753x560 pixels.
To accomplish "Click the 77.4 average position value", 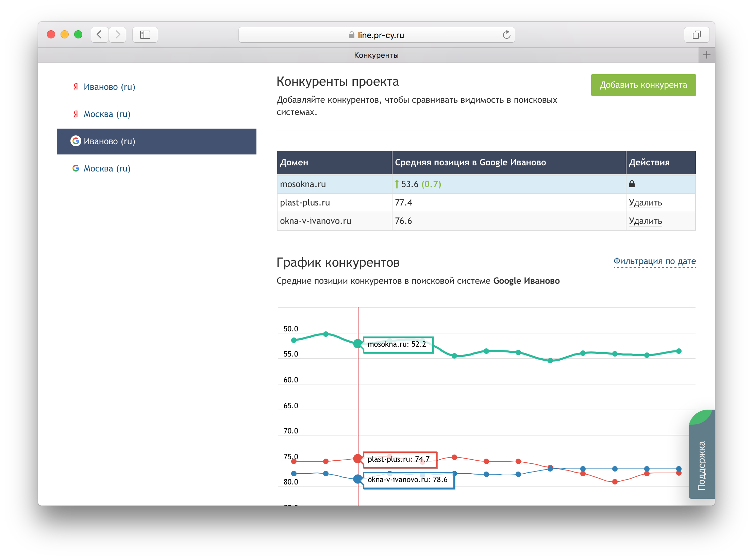I will (403, 203).
